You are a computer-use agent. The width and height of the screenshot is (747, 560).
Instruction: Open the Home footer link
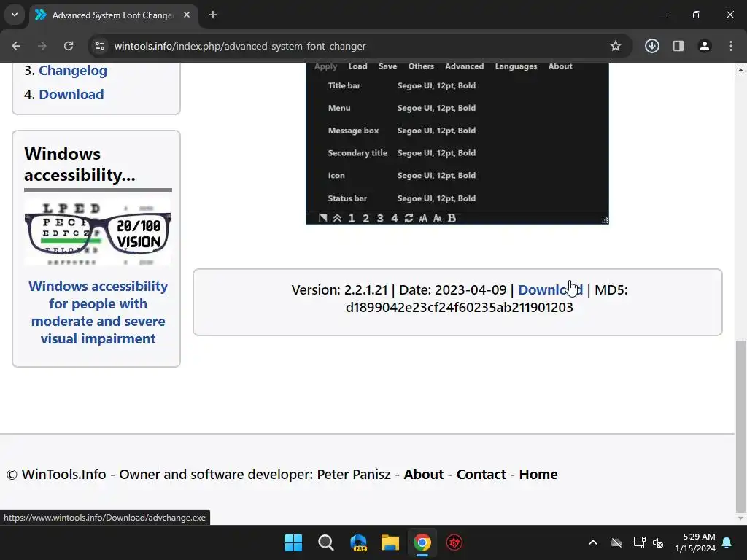click(x=538, y=474)
